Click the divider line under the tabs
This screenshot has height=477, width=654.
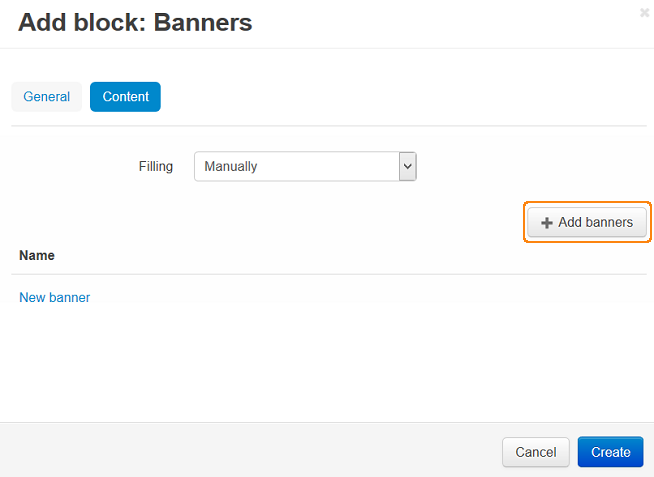tap(329, 126)
